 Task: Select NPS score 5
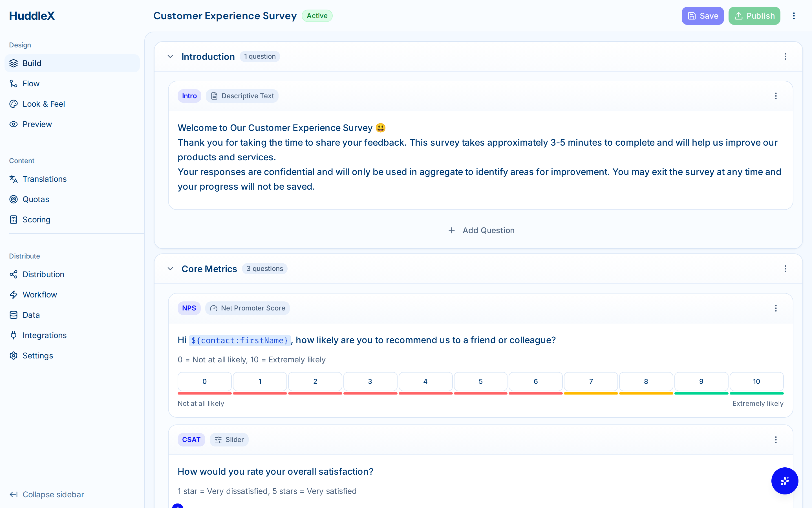click(480, 382)
